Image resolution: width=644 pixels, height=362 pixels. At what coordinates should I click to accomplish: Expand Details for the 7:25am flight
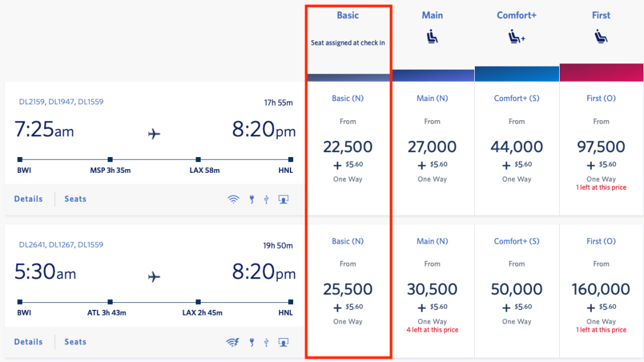click(x=28, y=199)
